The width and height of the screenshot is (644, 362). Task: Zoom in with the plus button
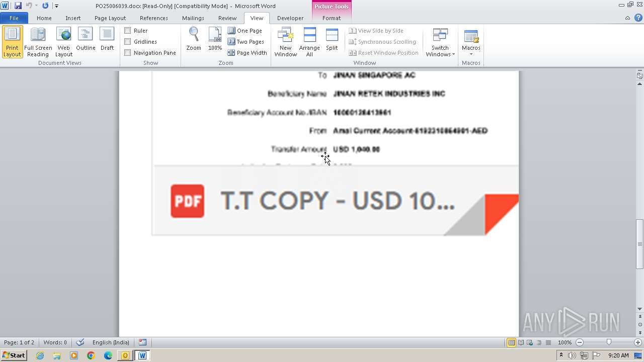click(x=637, y=342)
